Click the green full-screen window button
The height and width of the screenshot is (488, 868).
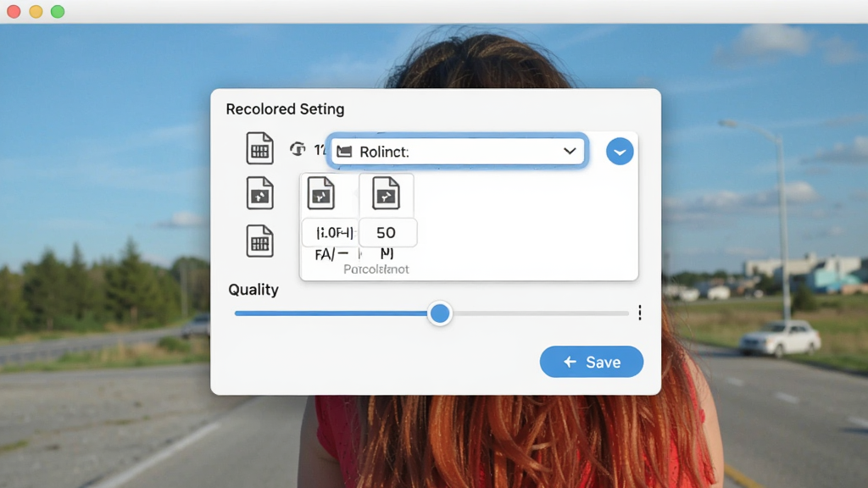point(58,12)
